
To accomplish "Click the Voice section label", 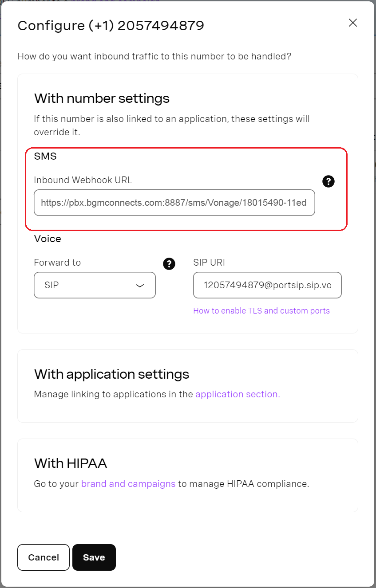I will [x=47, y=239].
